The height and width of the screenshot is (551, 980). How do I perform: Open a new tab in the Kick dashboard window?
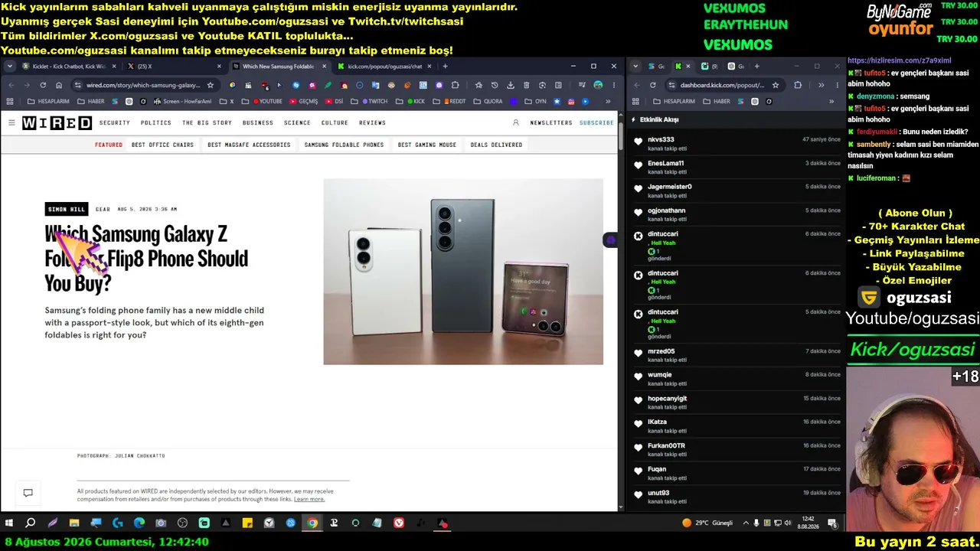click(x=756, y=67)
